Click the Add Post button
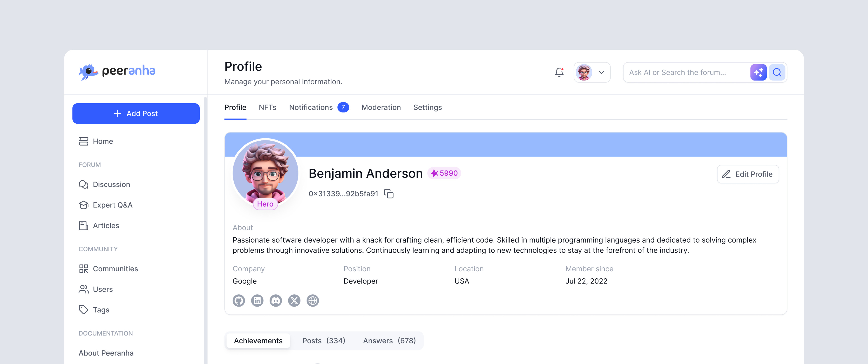Screen dimensions: 868x364 (136, 113)
